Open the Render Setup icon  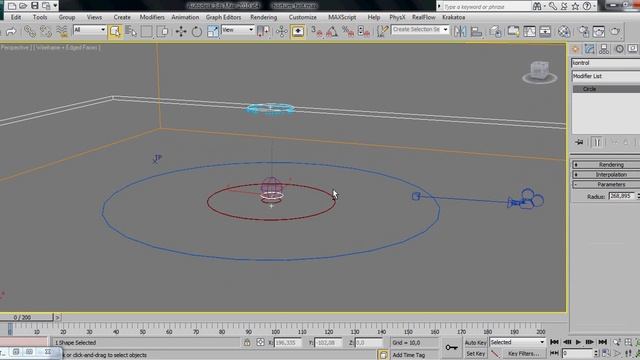(x=584, y=31)
